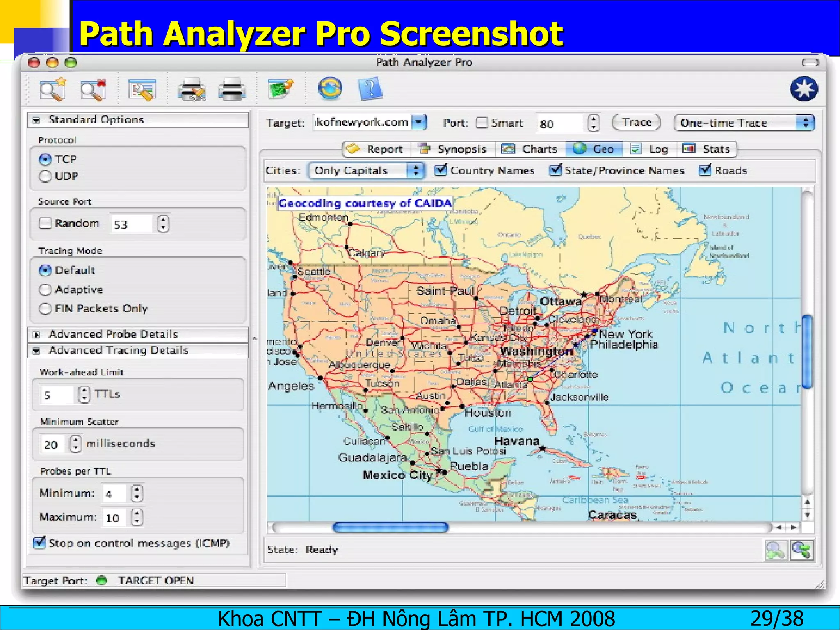840x630 pixels.
Task: Click the map horizontal scrollbar thumb
Action: pyautogui.click(x=390, y=527)
